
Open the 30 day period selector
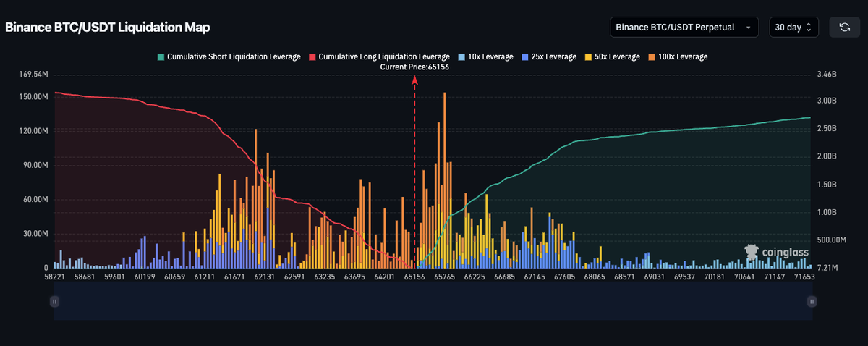[x=793, y=28]
